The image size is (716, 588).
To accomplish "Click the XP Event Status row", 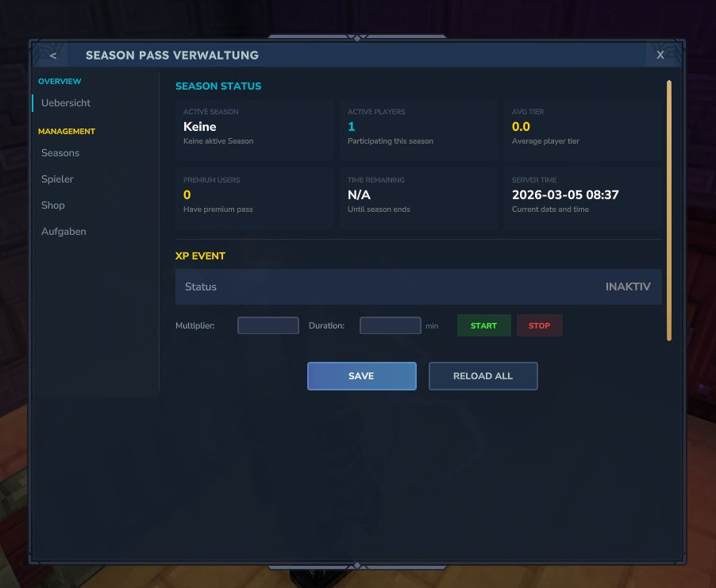I will [x=418, y=287].
